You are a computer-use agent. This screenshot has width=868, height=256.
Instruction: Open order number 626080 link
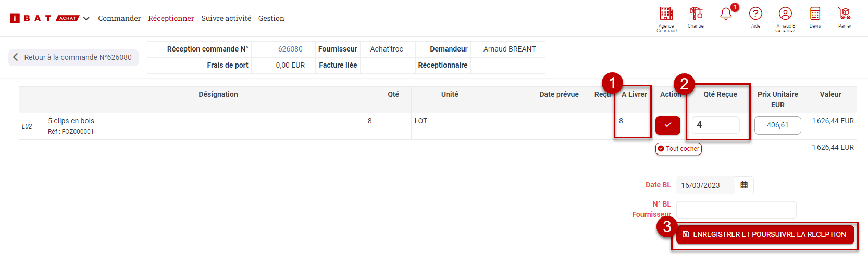290,49
